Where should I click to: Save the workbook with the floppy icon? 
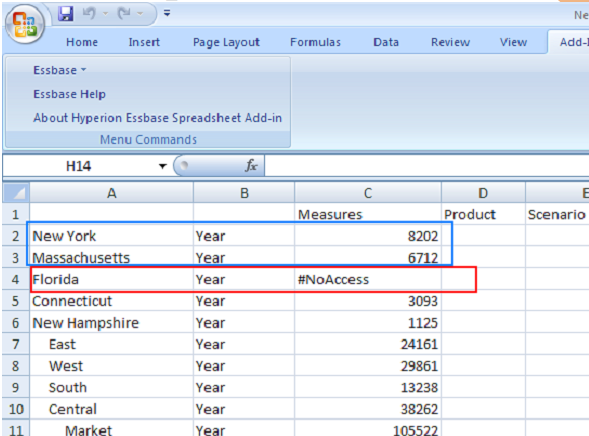(66, 14)
